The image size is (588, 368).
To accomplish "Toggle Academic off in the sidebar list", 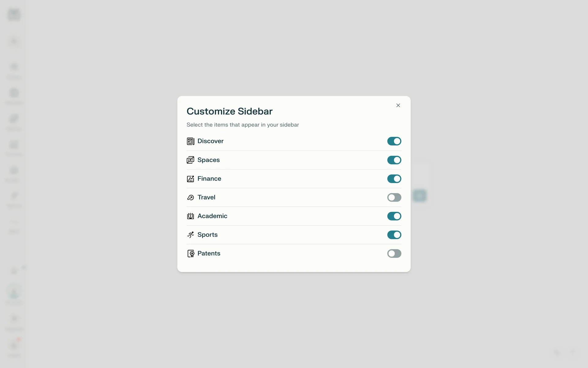I will (394, 216).
